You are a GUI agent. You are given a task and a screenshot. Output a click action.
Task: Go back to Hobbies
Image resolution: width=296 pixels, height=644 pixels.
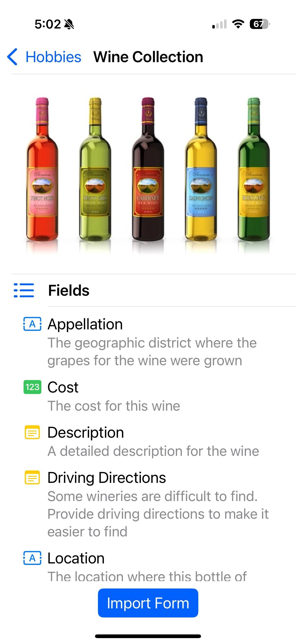tap(53, 57)
